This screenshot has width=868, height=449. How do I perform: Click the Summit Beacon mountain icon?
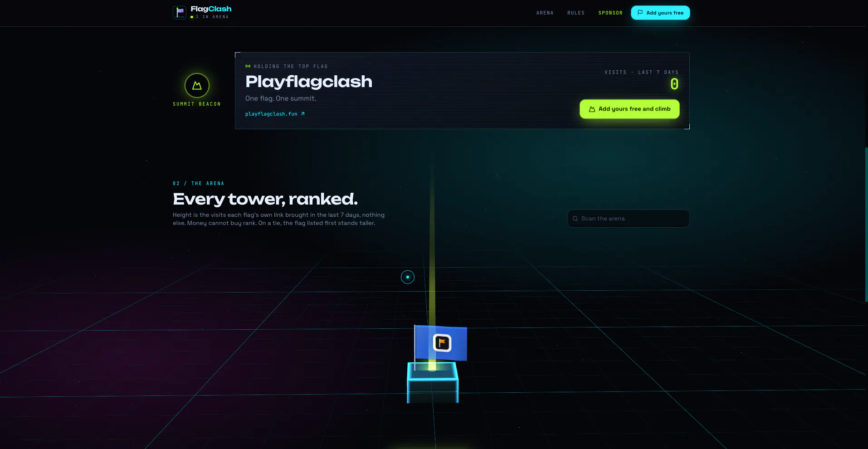(197, 85)
